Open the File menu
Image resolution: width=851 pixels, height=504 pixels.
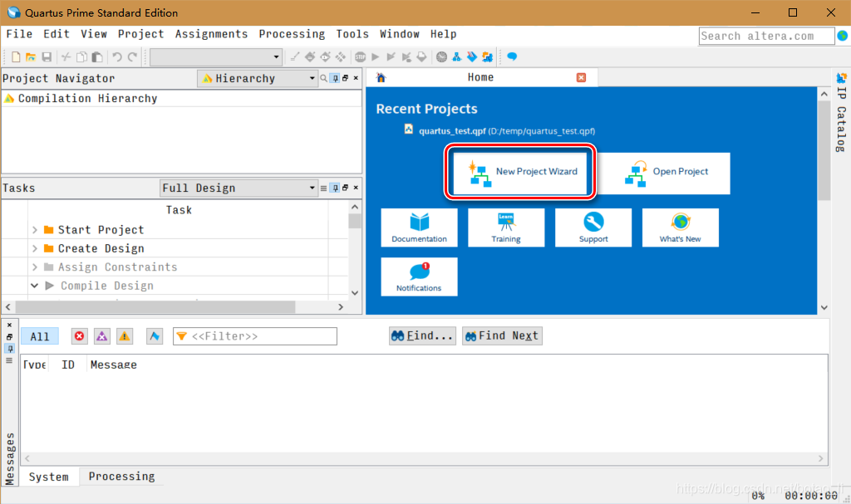[20, 34]
